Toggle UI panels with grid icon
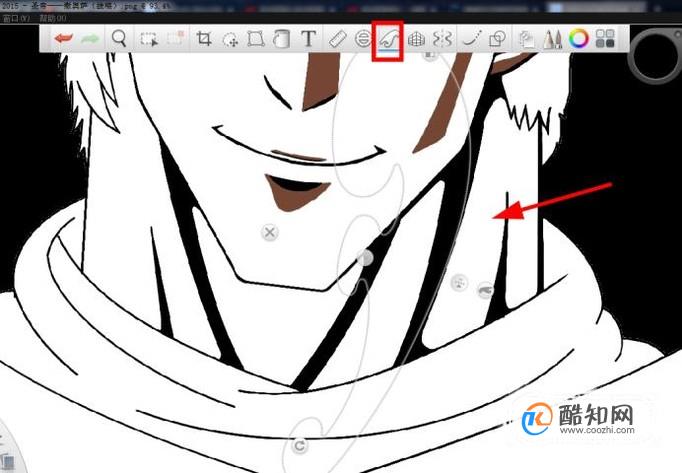 click(605, 38)
